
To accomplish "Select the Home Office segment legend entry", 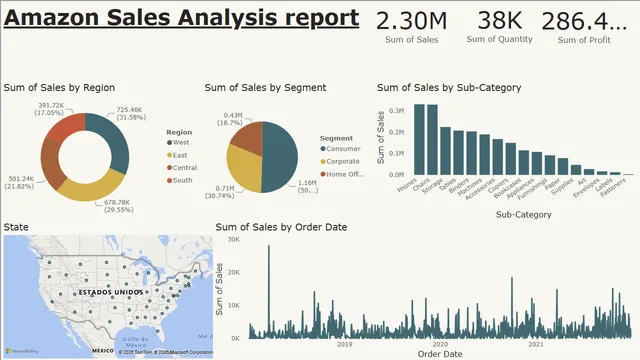I will click(x=342, y=174).
